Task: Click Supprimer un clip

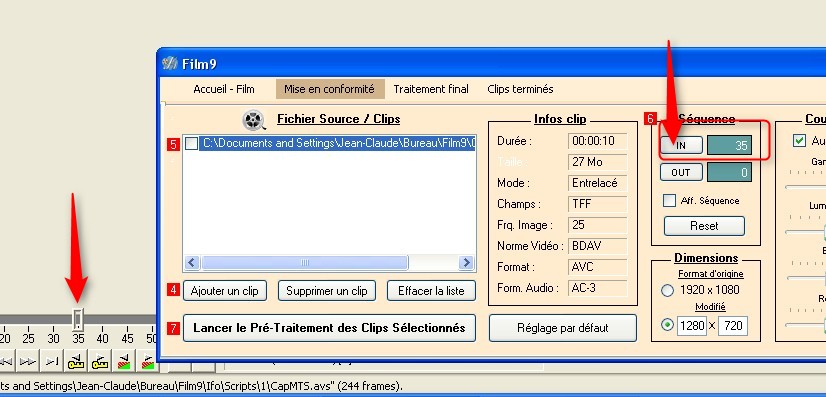Action: click(x=327, y=291)
